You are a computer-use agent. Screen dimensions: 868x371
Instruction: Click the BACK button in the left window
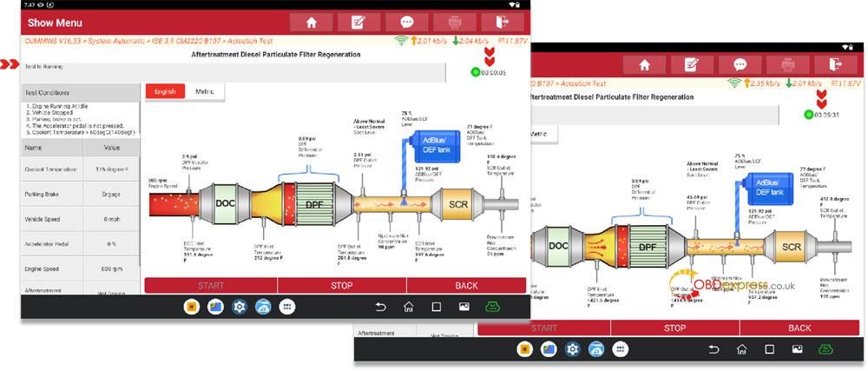pos(466,285)
